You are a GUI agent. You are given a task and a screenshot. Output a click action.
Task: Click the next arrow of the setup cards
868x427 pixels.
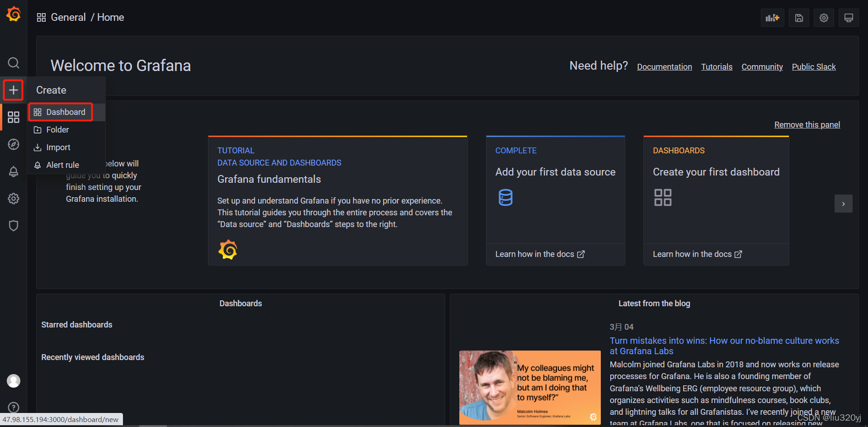843,204
